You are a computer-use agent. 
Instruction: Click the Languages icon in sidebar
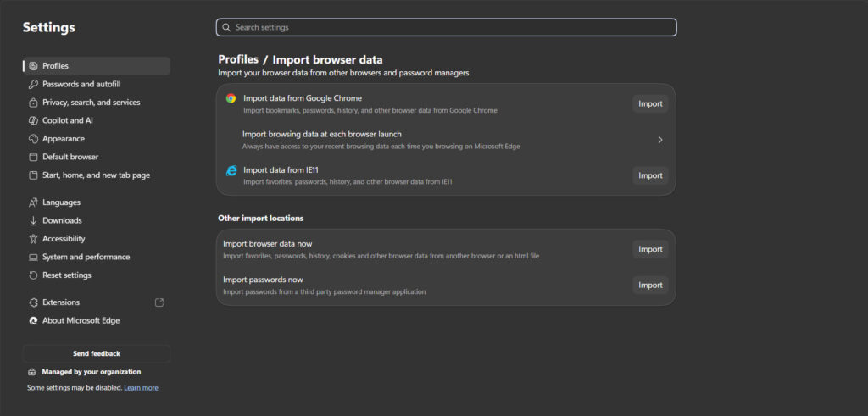pos(33,202)
